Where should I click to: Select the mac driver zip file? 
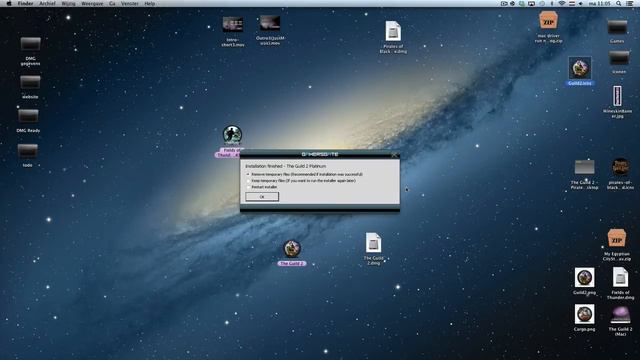(x=548, y=20)
